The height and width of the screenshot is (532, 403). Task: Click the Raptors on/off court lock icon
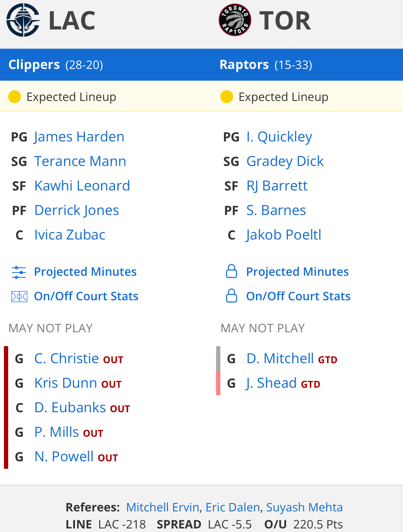tap(231, 296)
